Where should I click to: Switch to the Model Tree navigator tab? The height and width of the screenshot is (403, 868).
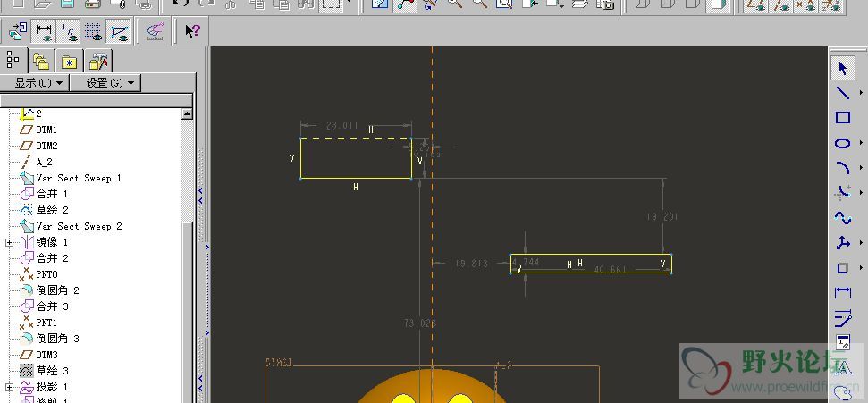pos(13,59)
